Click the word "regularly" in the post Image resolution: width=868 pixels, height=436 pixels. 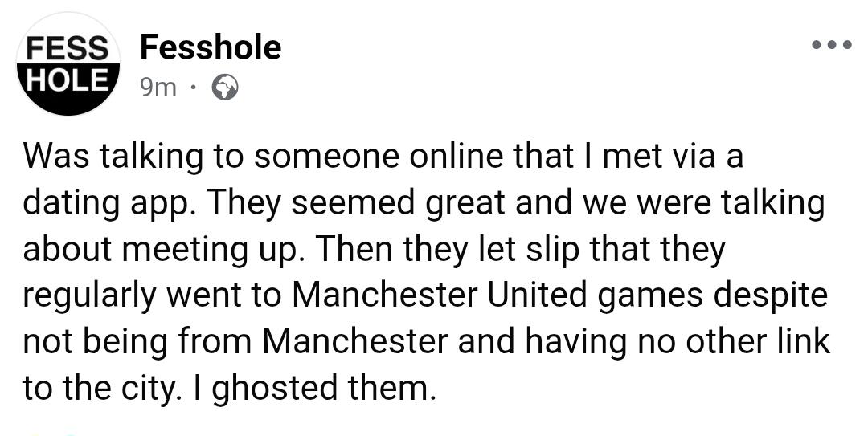coord(88,296)
